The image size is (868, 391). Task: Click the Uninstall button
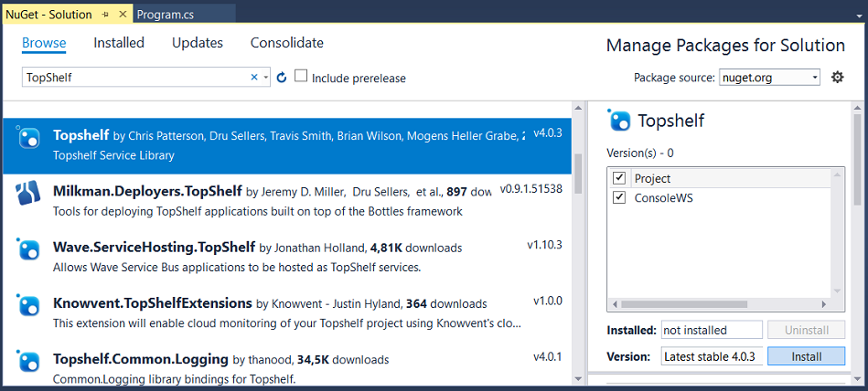point(806,330)
